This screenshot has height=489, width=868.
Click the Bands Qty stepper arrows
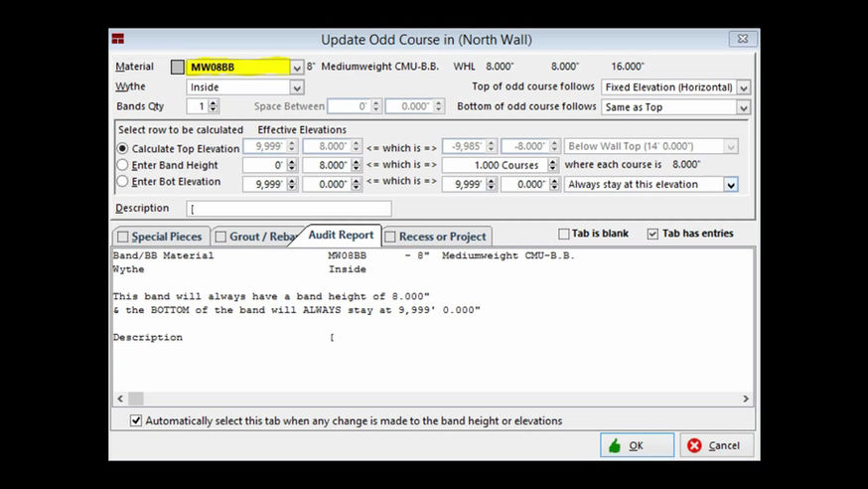click(x=214, y=106)
